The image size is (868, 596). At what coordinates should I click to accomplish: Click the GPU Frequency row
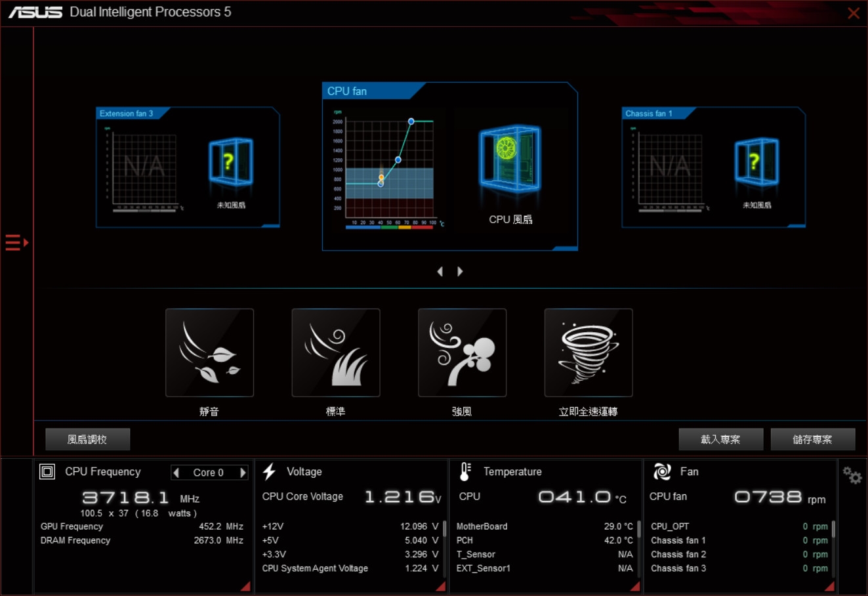(x=142, y=526)
